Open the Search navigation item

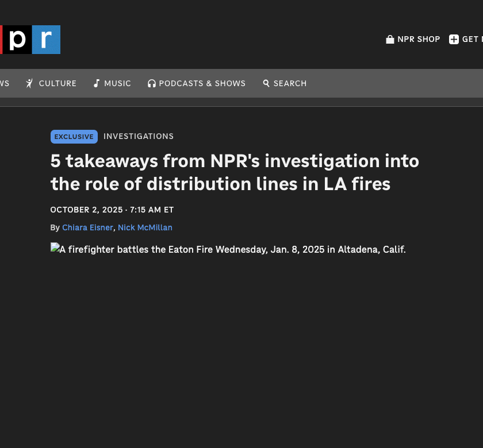(x=290, y=83)
